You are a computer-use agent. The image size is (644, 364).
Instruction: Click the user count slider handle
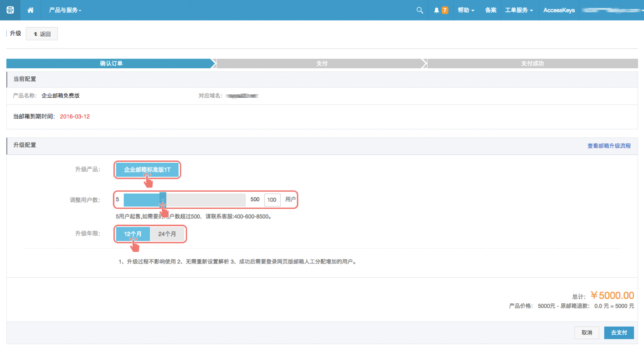163,199
